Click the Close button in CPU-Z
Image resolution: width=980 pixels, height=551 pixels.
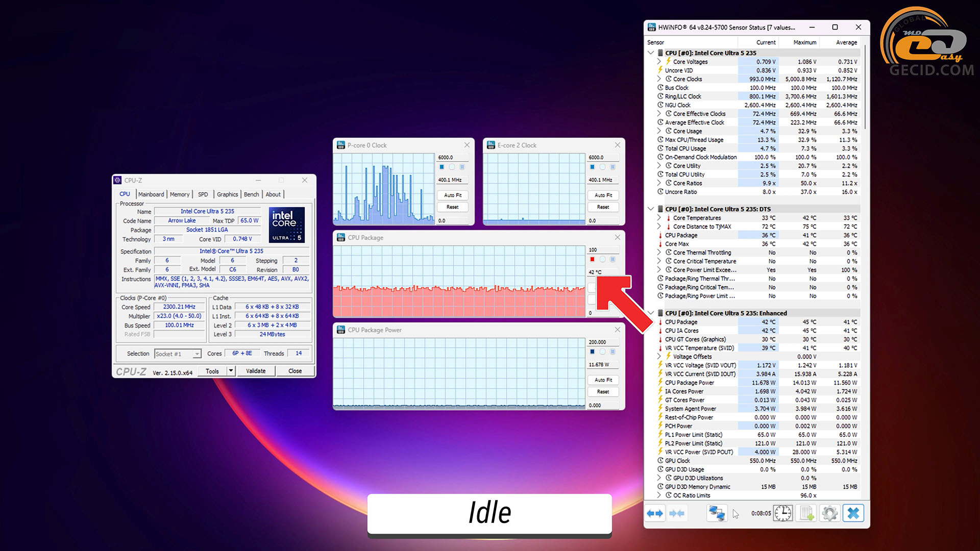click(295, 371)
